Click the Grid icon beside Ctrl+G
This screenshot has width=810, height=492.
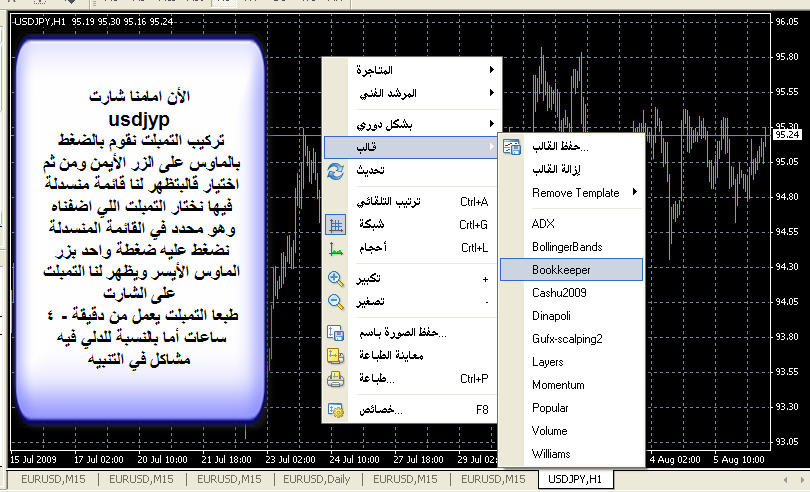336,225
